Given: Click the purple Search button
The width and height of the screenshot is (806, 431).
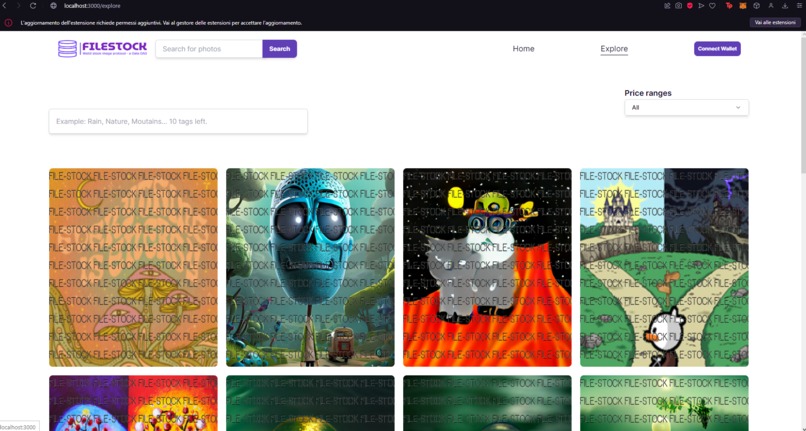Looking at the screenshot, I should point(280,49).
